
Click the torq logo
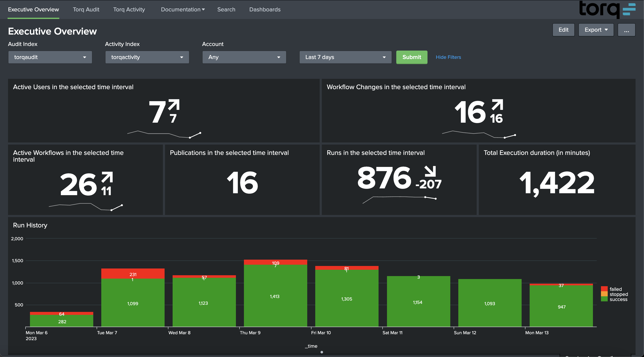click(x=607, y=9)
